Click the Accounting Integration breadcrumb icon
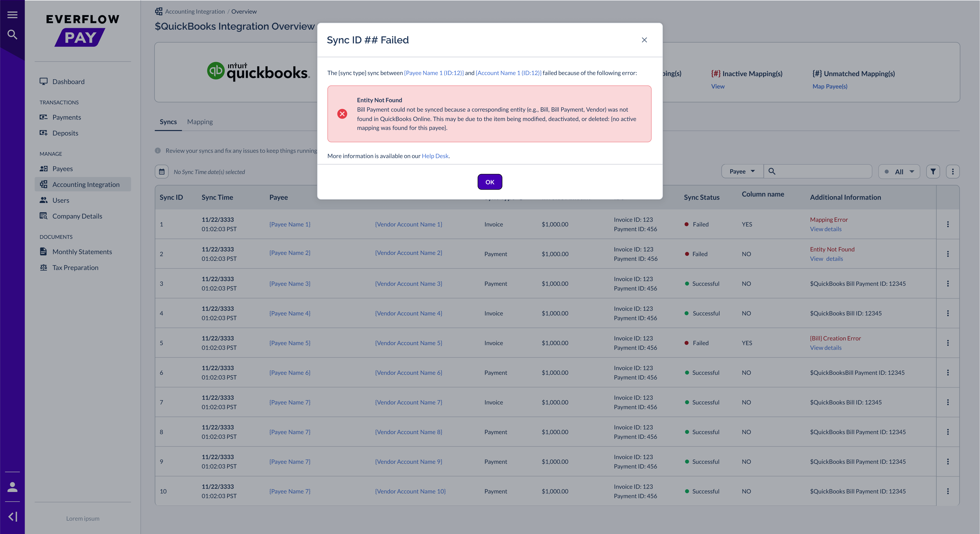980x534 pixels. point(159,11)
